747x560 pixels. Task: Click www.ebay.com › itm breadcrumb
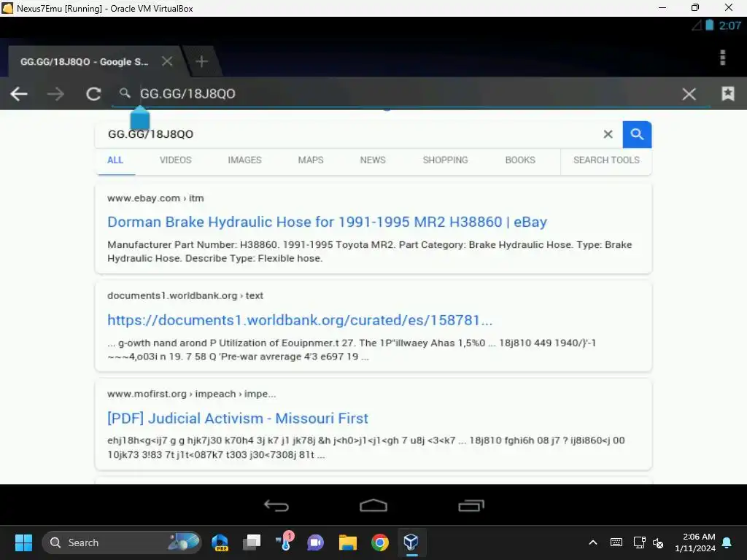click(x=155, y=198)
